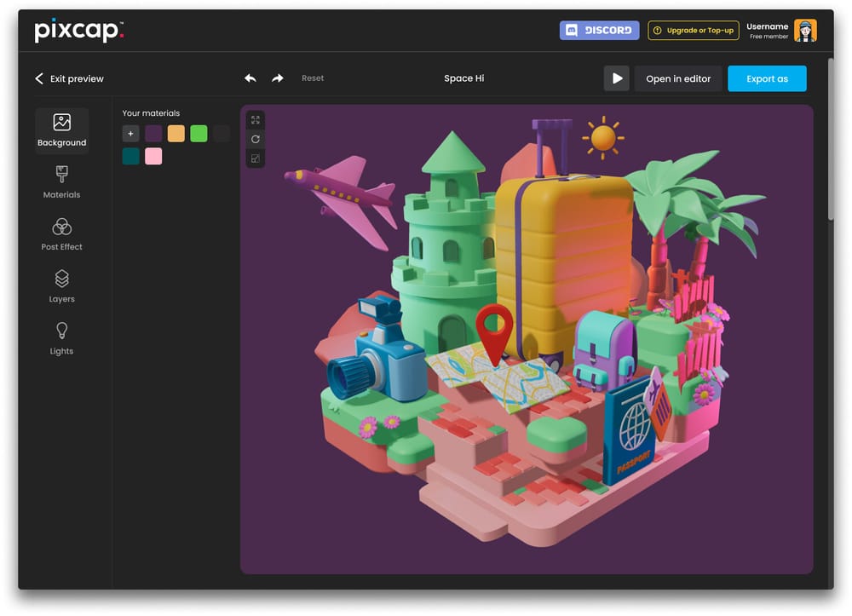This screenshot has width=852, height=616.
Task: Click the aspect ratio icon on the canvas
Action: pos(255,158)
